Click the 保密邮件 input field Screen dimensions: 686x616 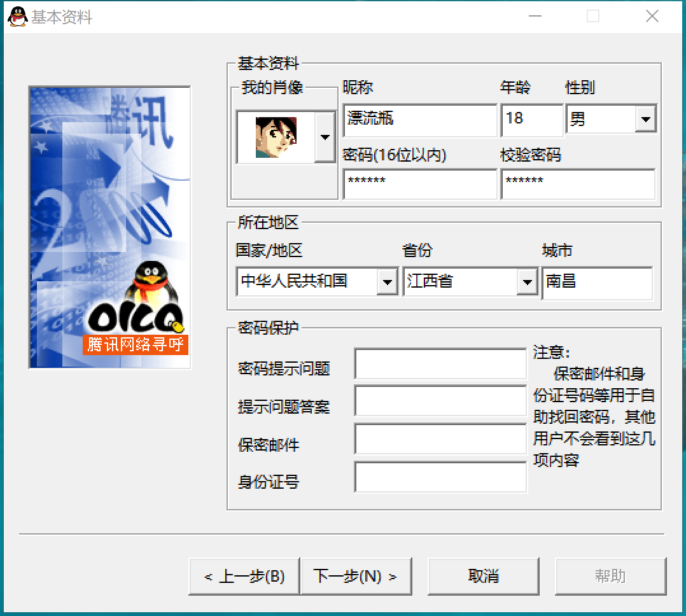point(440,439)
